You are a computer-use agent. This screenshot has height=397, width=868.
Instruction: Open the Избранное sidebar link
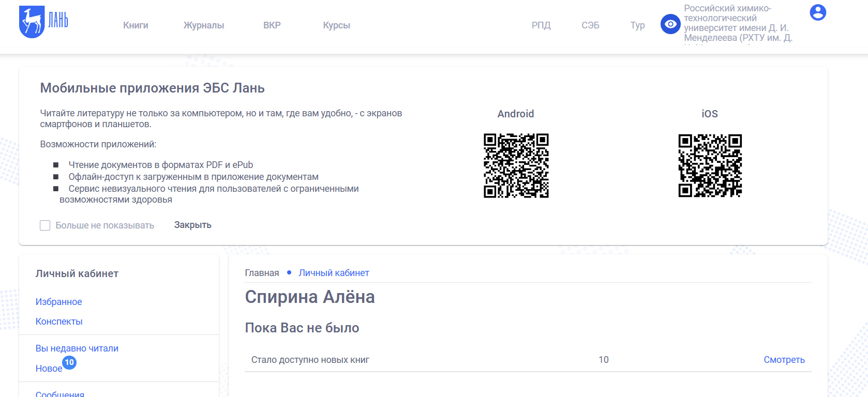click(x=58, y=301)
